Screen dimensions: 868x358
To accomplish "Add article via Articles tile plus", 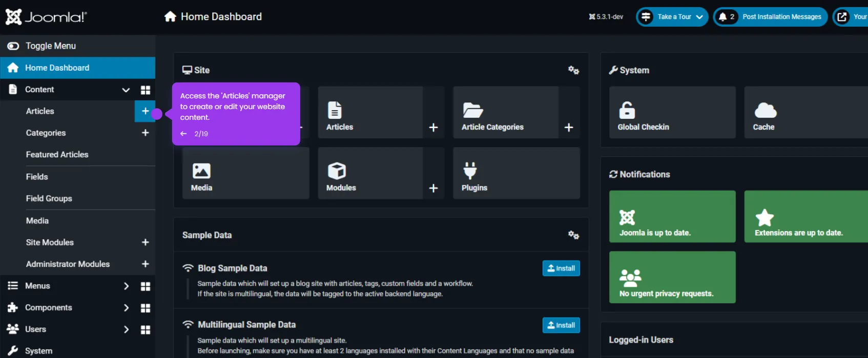I will [x=433, y=127].
